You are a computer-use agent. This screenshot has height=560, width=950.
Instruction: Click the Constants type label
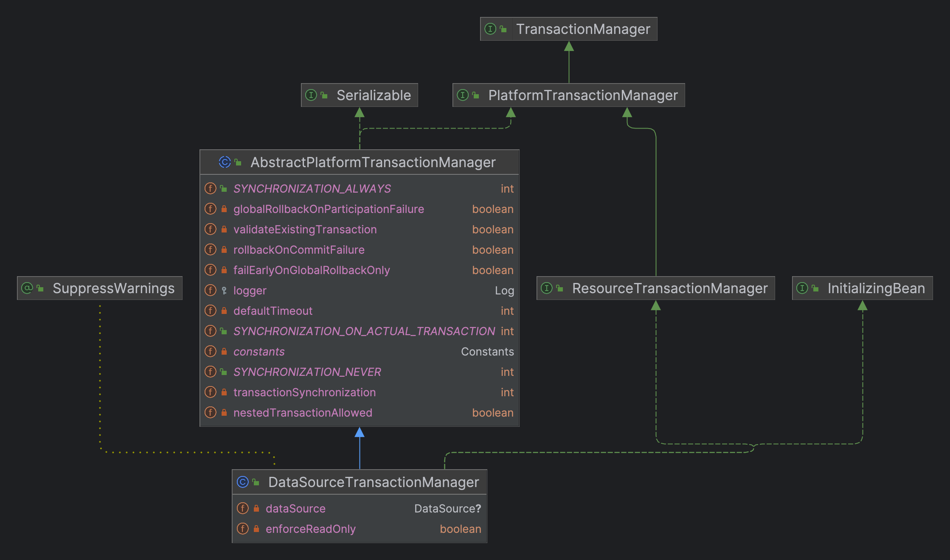click(487, 351)
